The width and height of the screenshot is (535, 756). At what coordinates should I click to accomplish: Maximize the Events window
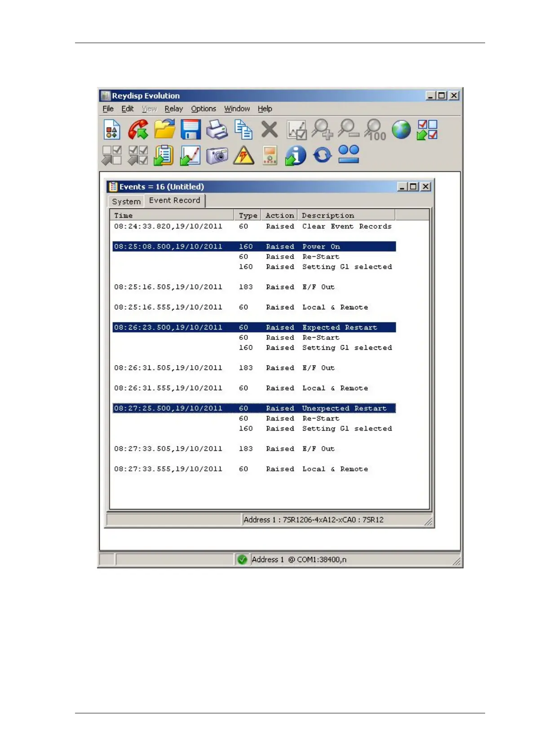(414, 186)
